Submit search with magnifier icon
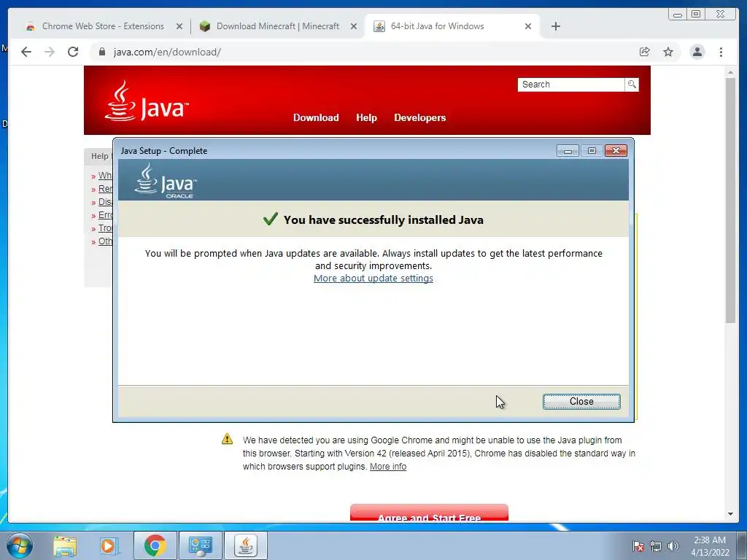This screenshot has height=560, width=747. coord(632,85)
